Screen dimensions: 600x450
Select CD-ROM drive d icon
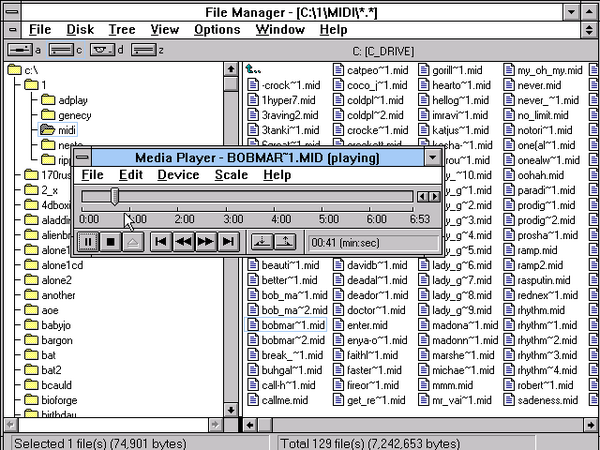point(102,50)
